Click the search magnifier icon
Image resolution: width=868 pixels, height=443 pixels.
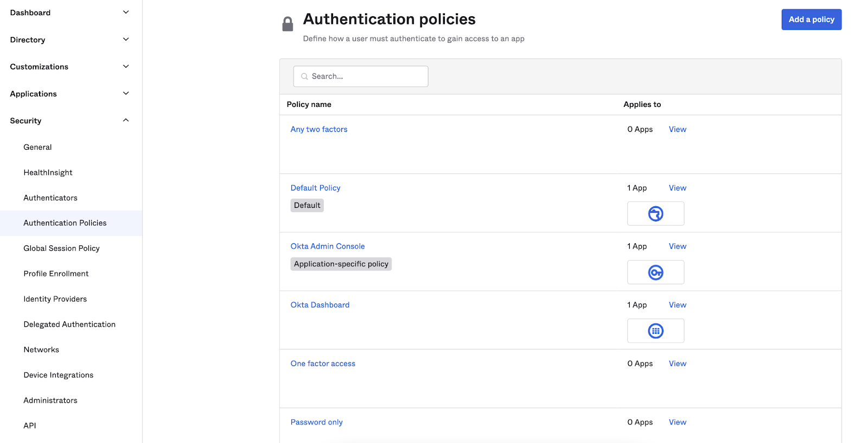click(304, 77)
